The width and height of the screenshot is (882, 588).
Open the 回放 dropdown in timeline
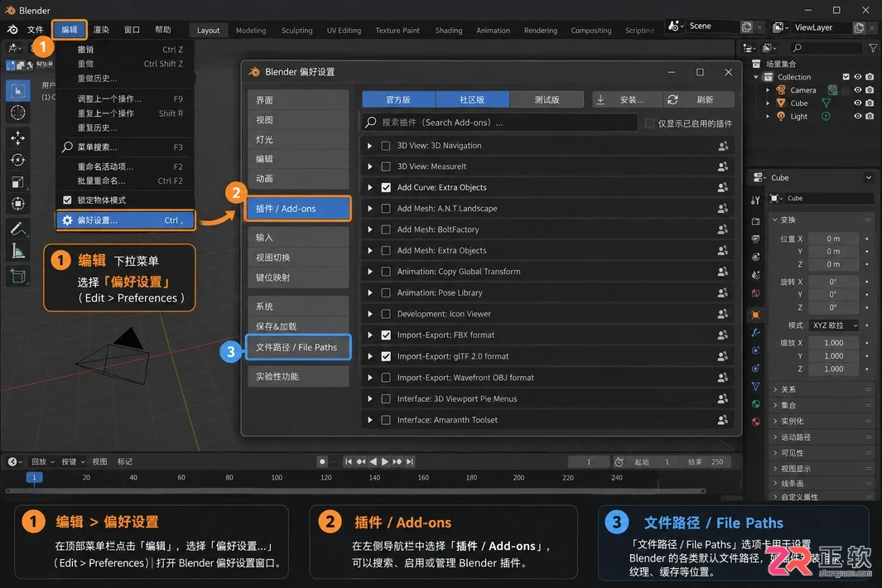pos(43,461)
